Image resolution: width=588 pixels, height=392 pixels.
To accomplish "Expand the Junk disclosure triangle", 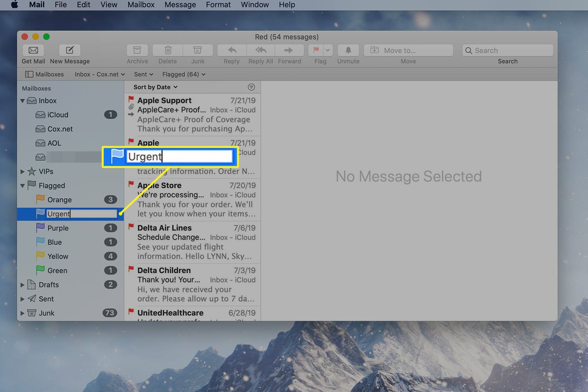I will [22, 313].
